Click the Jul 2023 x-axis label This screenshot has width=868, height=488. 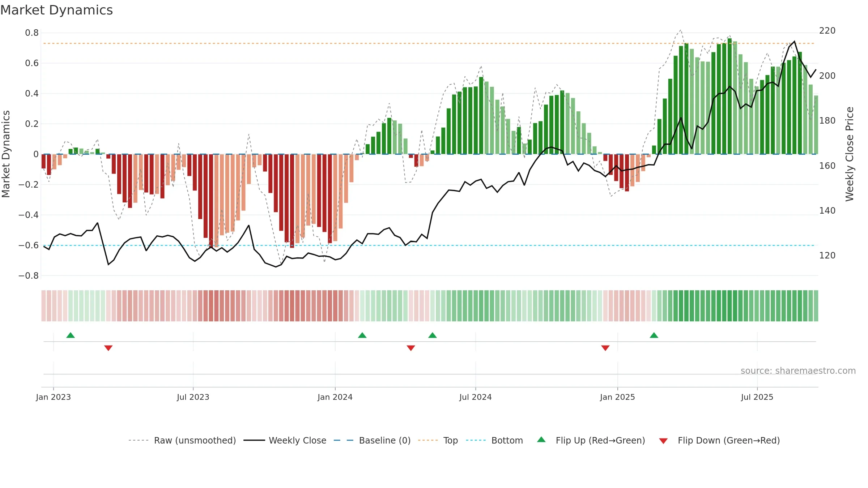point(193,397)
